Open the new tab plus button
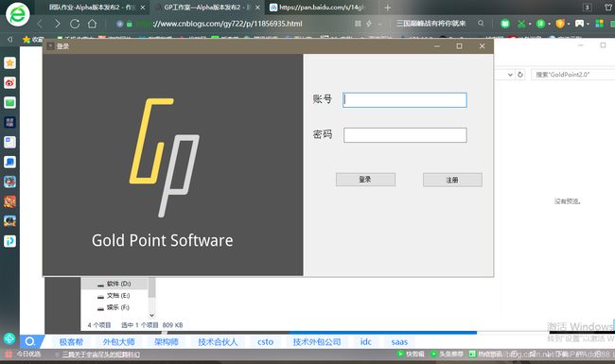This screenshot has width=615, height=364. tap(388, 8)
